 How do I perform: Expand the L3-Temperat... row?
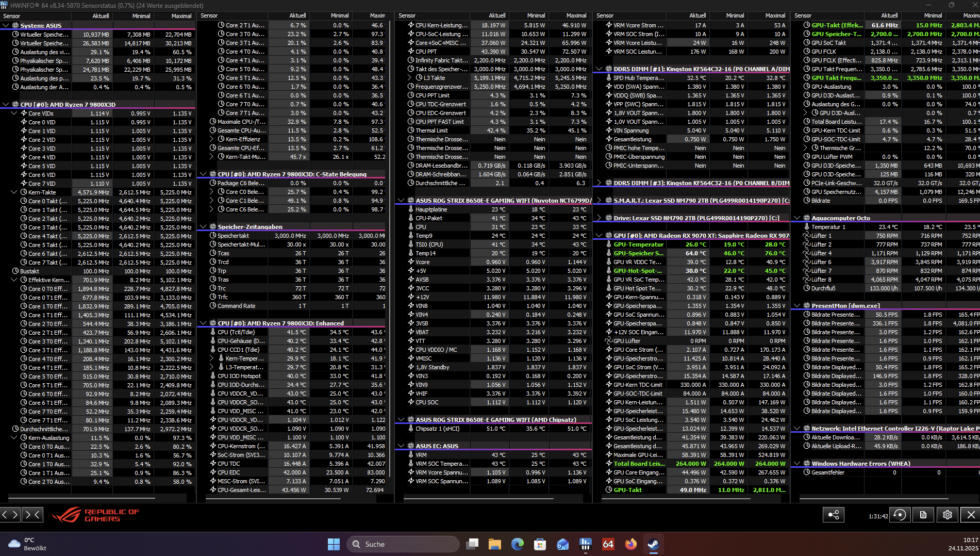coord(211,367)
